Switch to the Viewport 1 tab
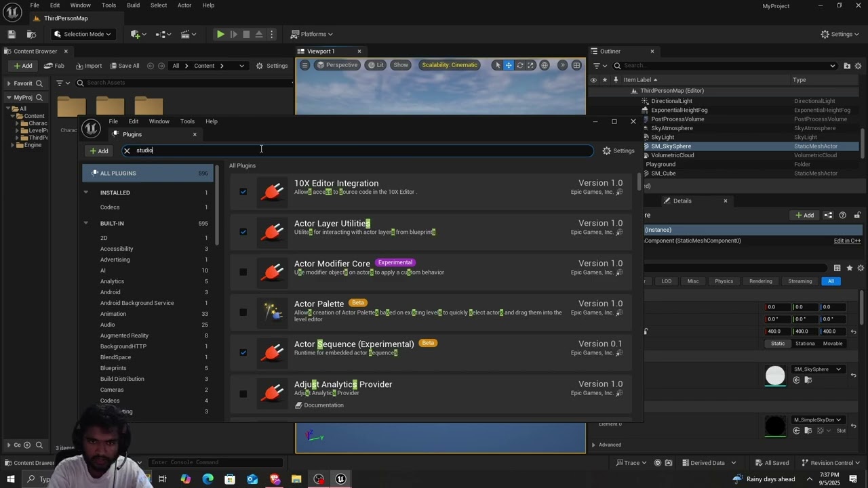This screenshot has width=868, height=488. (320, 51)
